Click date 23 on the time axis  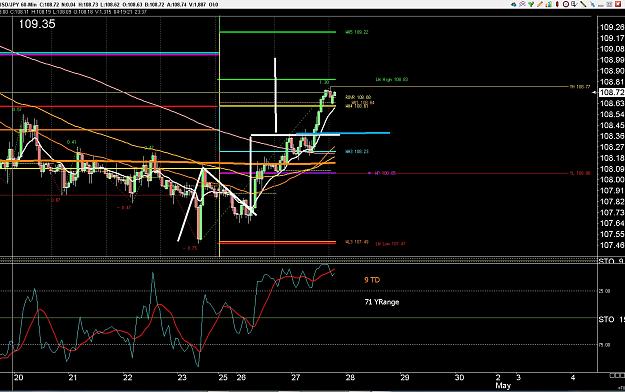(182, 377)
